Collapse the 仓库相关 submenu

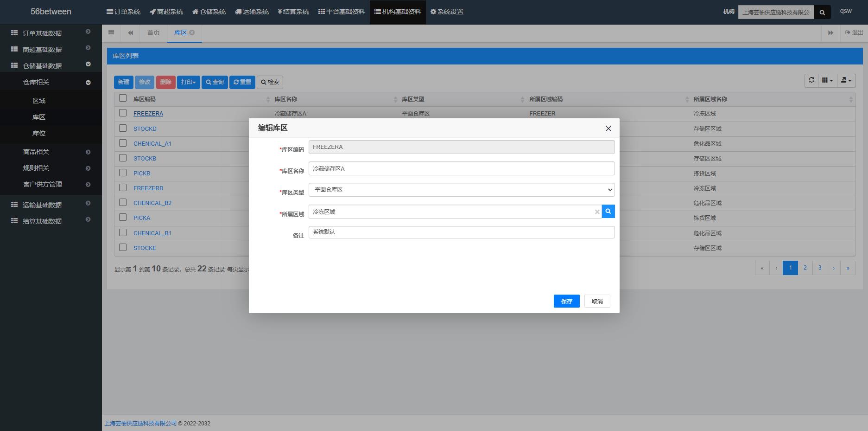[x=51, y=82]
